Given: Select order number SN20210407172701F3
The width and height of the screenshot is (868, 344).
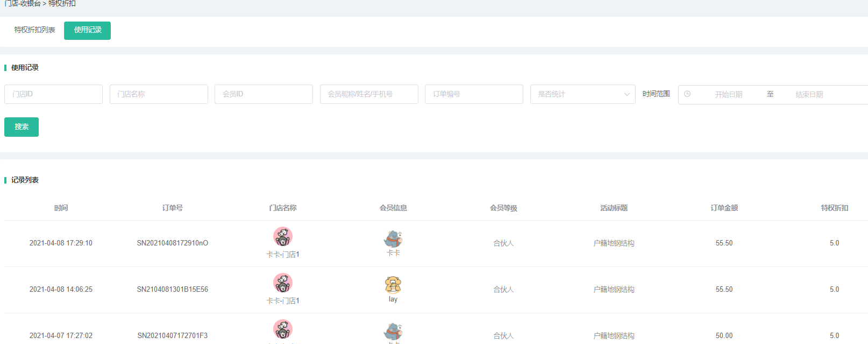Looking at the screenshot, I should pos(172,336).
